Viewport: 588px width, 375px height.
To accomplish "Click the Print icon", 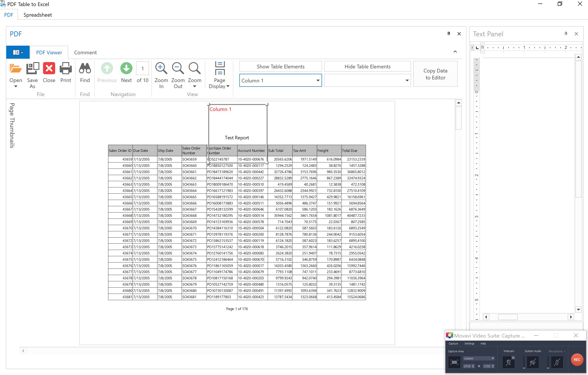I will click(x=66, y=69).
